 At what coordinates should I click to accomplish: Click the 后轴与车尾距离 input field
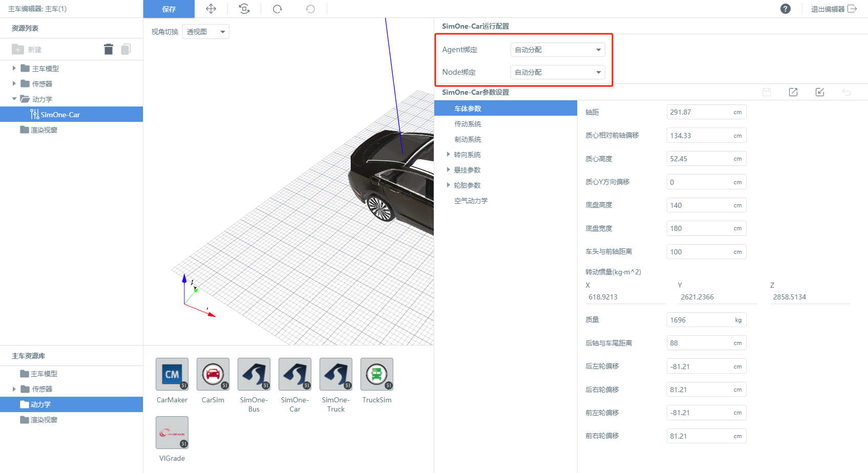click(706, 343)
